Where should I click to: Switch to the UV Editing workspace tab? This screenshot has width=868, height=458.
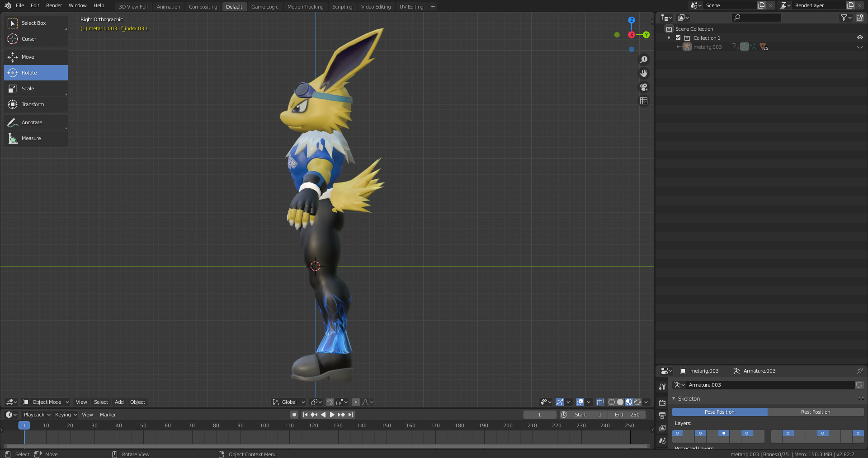coord(411,7)
